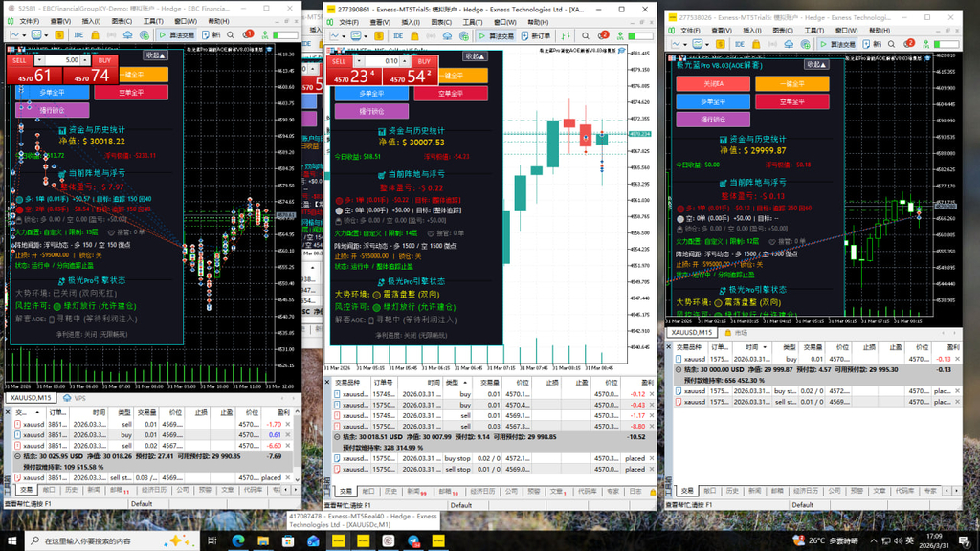Decrease the 0.10 lot size in 277390861 window
The image size is (980, 551).
click(x=359, y=61)
